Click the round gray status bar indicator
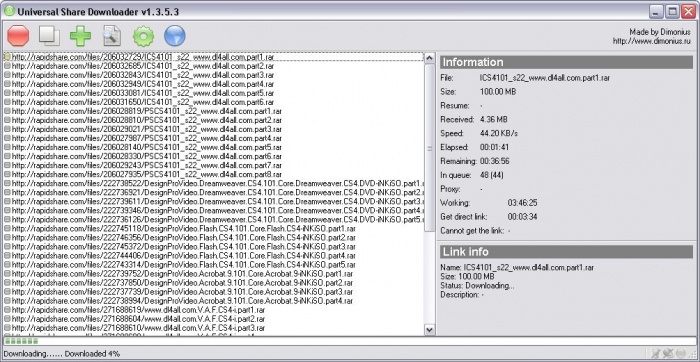The height and width of the screenshot is (362, 700). pyautogui.click(x=680, y=354)
